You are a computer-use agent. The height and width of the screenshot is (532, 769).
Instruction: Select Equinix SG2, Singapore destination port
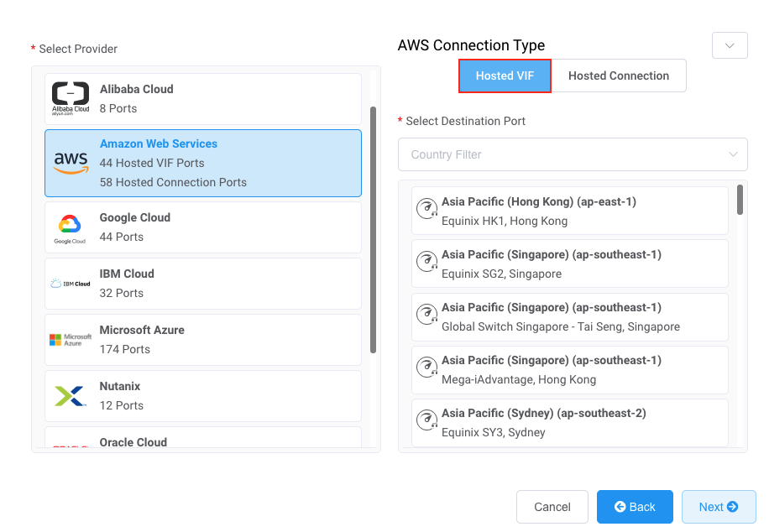click(570, 263)
